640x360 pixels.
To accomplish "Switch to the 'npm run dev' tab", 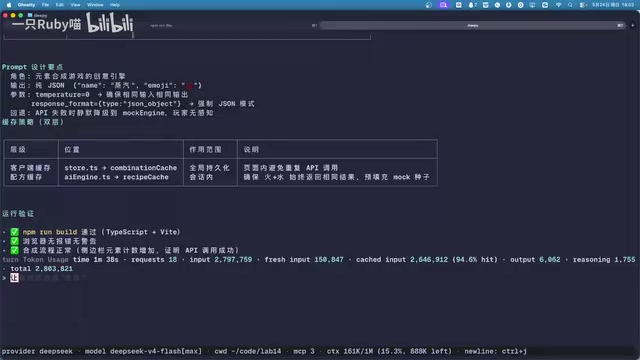I will click(161, 25).
